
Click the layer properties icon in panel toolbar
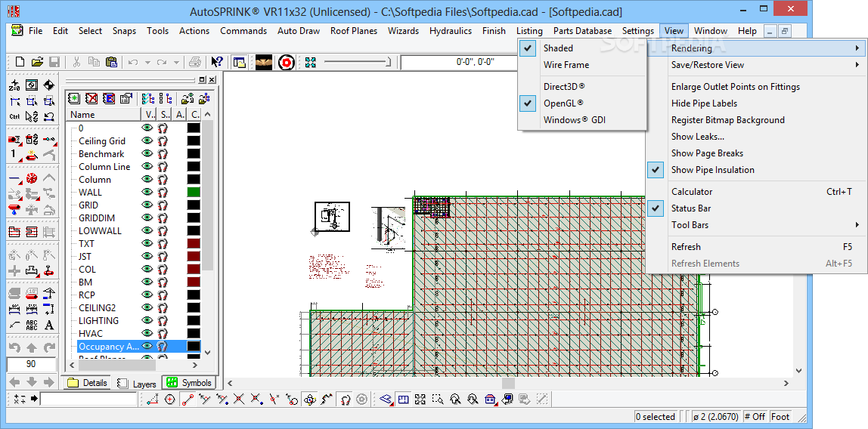[x=126, y=98]
